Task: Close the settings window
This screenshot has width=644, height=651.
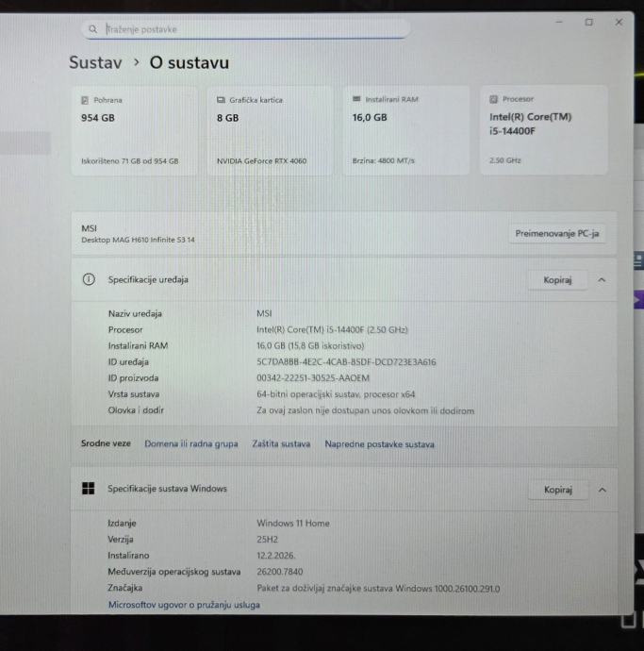Action: pos(619,22)
